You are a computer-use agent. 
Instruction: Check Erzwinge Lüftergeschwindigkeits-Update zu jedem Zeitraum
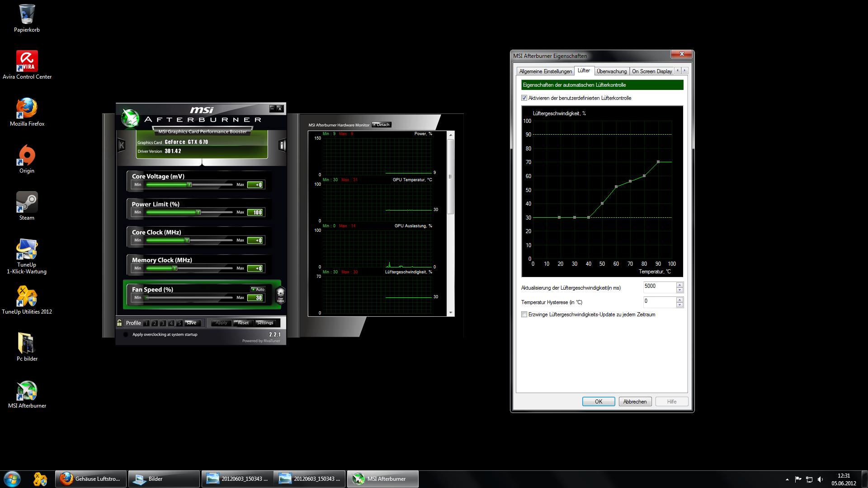524,314
